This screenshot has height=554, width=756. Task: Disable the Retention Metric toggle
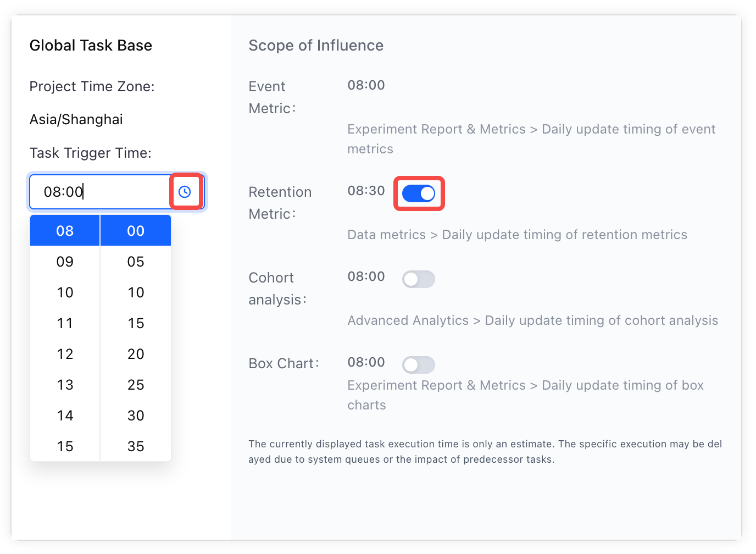tap(419, 193)
